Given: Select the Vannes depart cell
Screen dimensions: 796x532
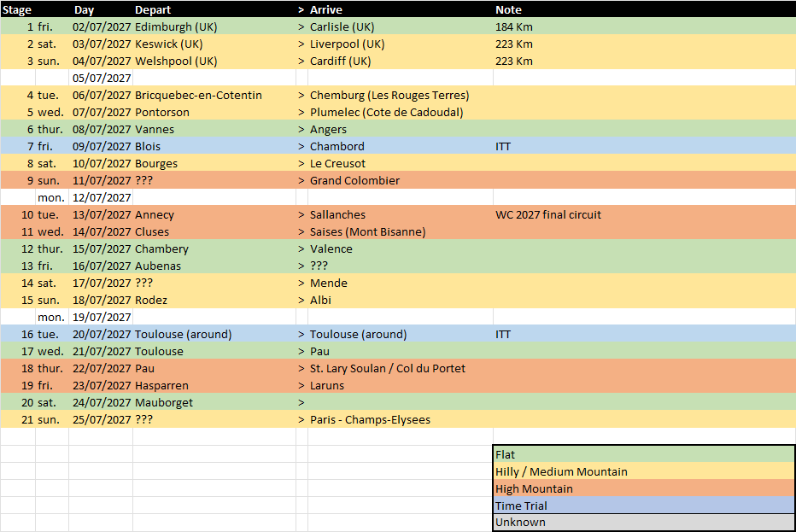Looking at the screenshot, I should 214,130.
